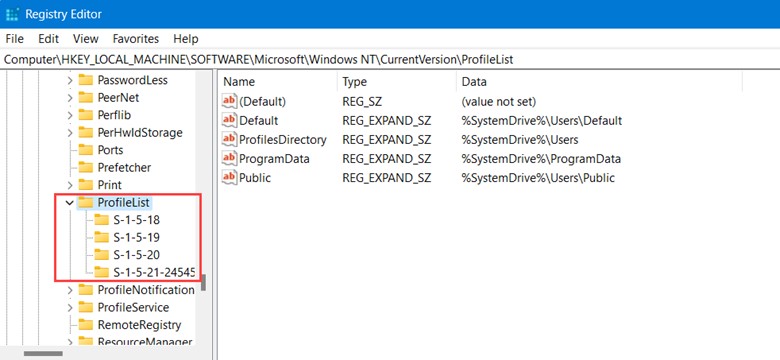Viewport: 780px width, 360px height.
Task: Select the Ports key label
Action: (x=110, y=150)
